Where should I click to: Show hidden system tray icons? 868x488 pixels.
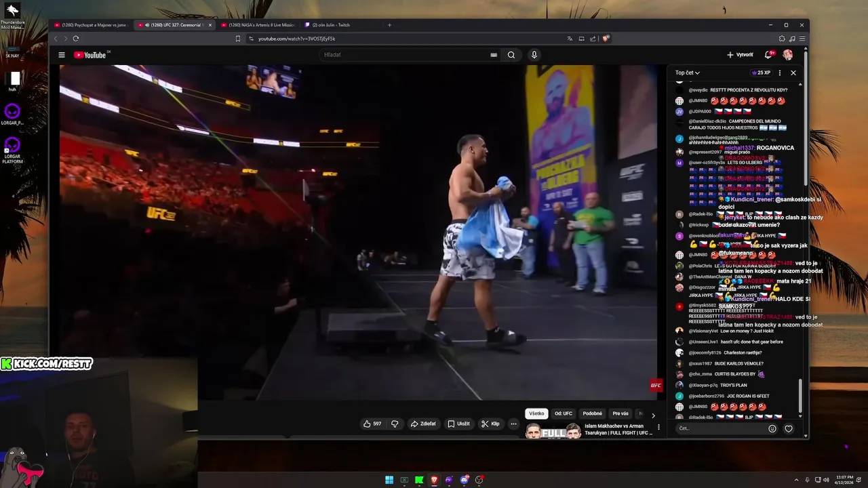click(x=796, y=480)
